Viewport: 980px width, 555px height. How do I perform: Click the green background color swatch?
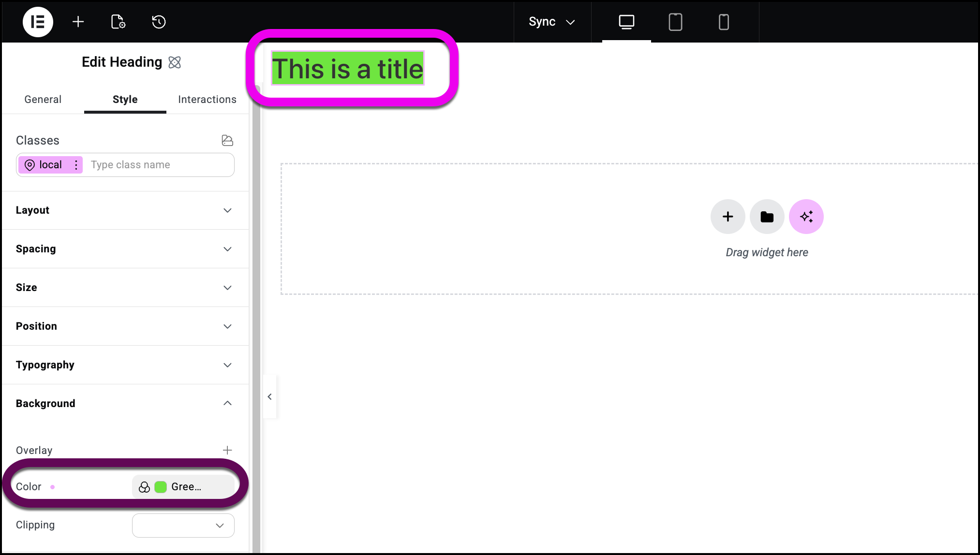pos(160,486)
